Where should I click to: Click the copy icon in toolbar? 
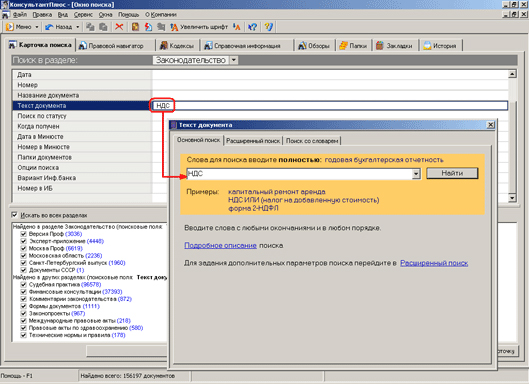pos(90,27)
